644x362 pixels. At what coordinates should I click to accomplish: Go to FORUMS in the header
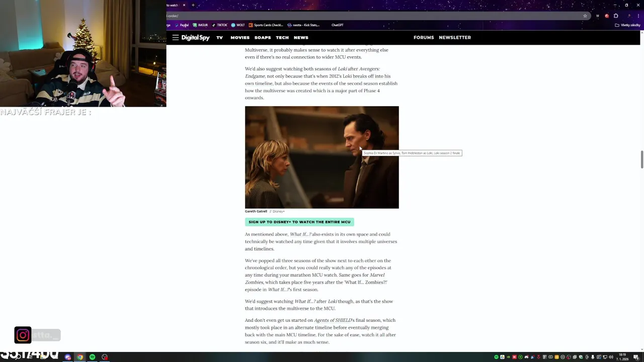point(424,38)
